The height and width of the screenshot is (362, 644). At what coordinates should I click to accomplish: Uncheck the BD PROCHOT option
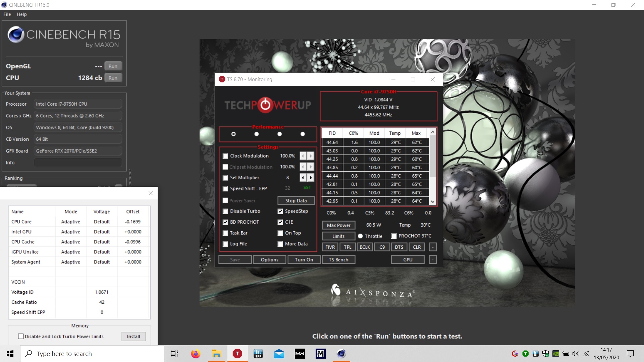click(x=225, y=222)
